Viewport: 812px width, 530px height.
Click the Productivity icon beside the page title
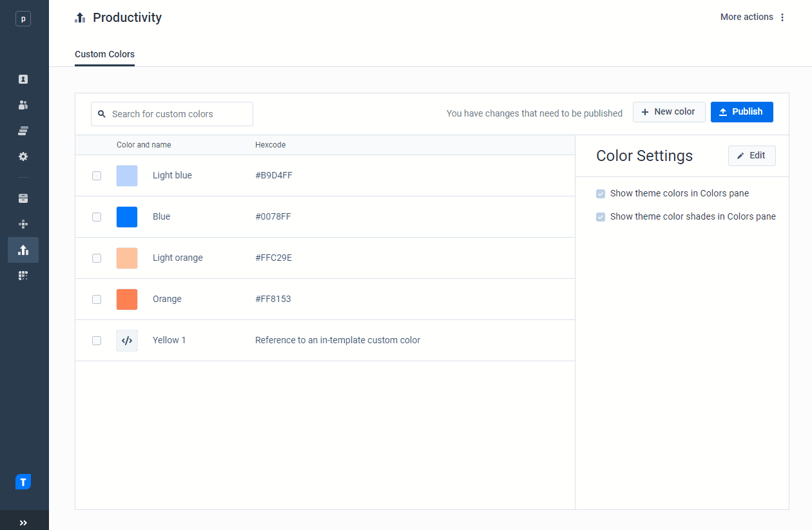click(x=80, y=18)
